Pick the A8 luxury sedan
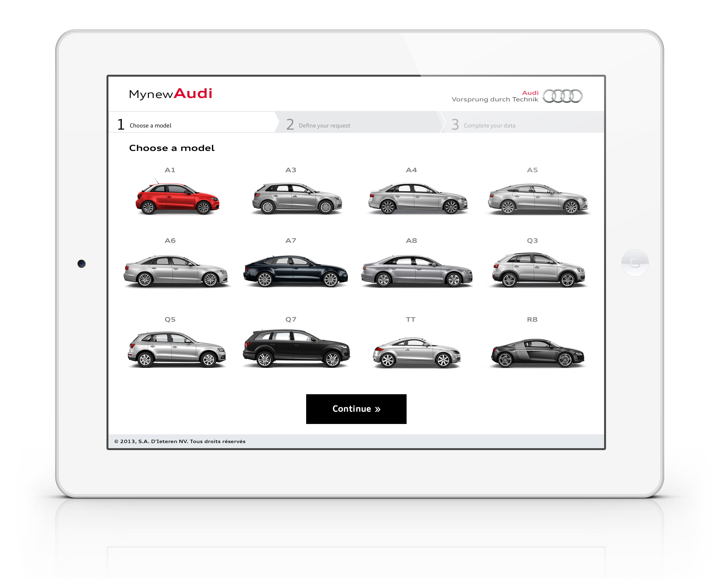 417,271
